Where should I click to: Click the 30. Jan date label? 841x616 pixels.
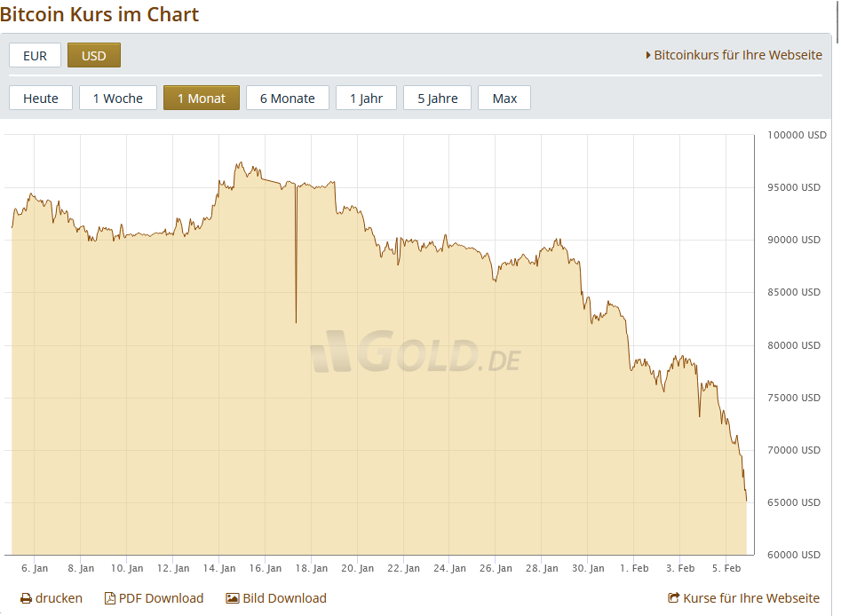(589, 568)
